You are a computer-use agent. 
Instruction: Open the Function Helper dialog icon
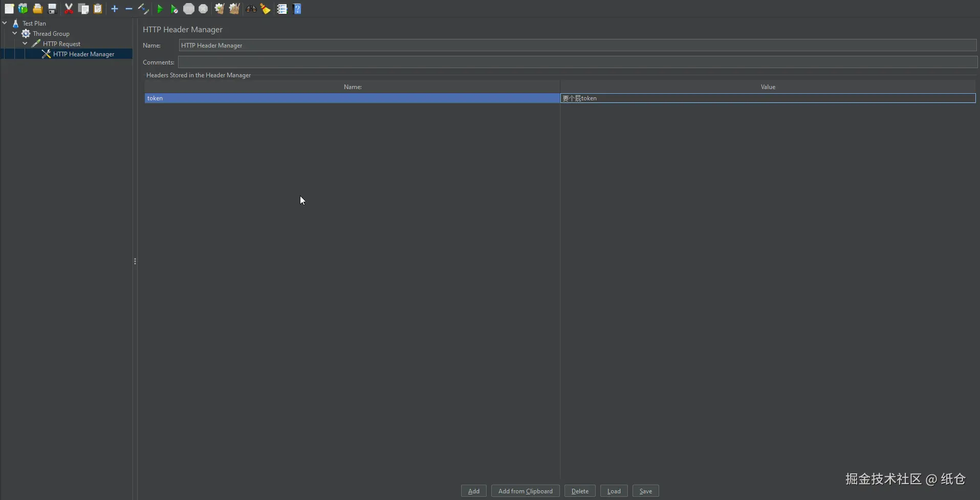pyautogui.click(x=282, y=9)
